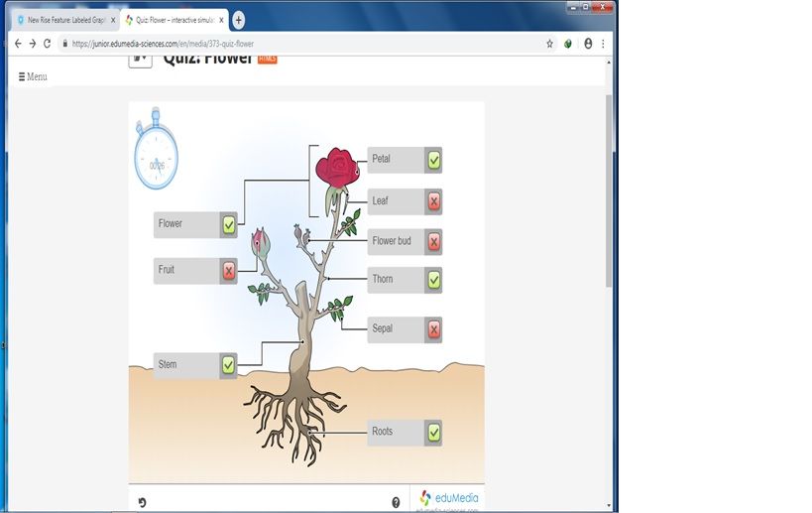The image size is (812, 513).
Task: Click the green check on Thorn label
Action: pyautogui.click(x=434, y=280)
